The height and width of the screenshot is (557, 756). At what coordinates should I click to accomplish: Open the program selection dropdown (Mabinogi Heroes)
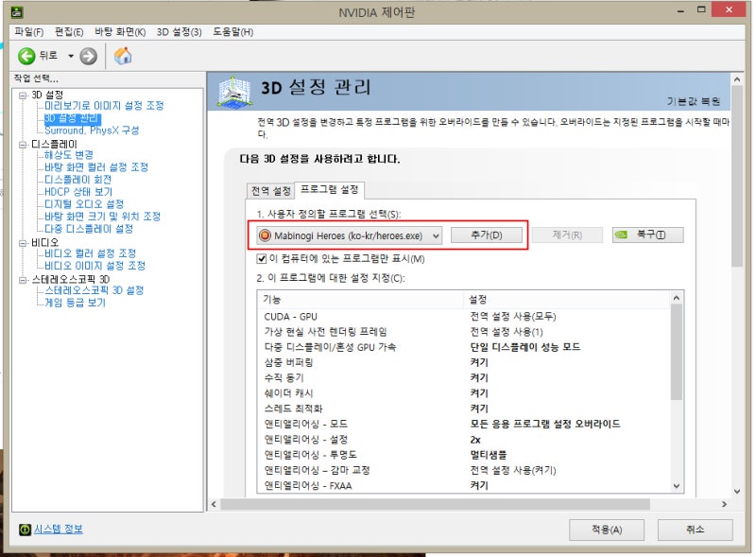349,235
